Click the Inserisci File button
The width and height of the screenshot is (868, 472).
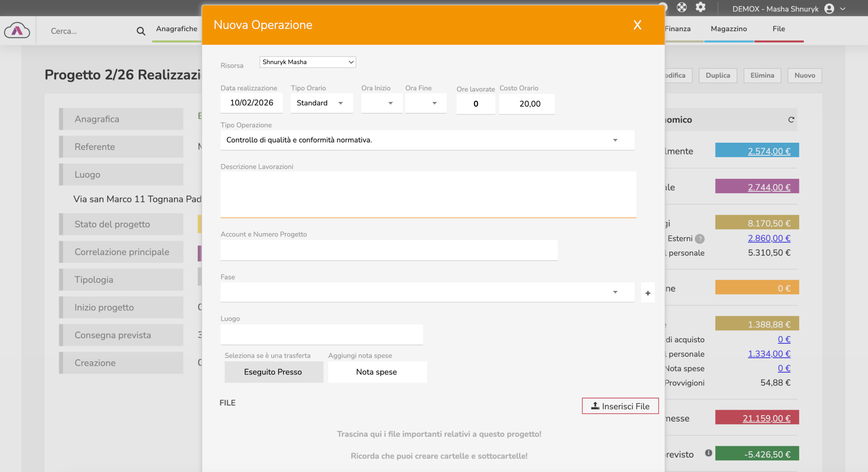620,406
